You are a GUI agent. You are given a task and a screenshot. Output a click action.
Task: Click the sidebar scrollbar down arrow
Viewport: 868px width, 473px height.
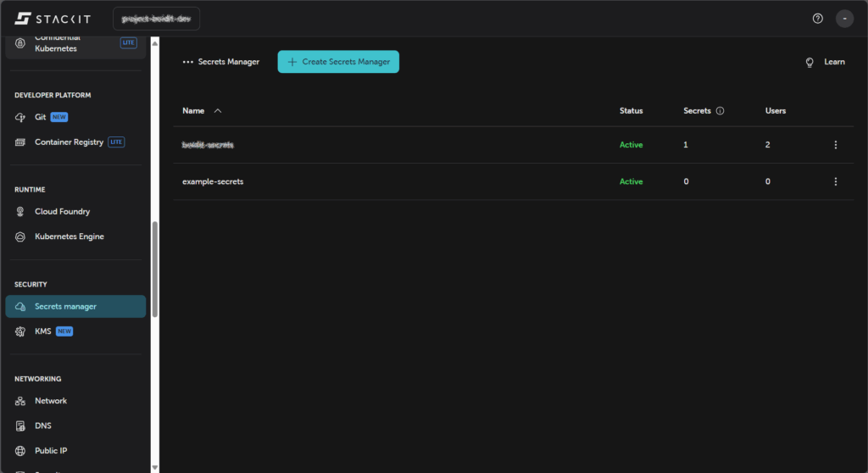[154, 467]
